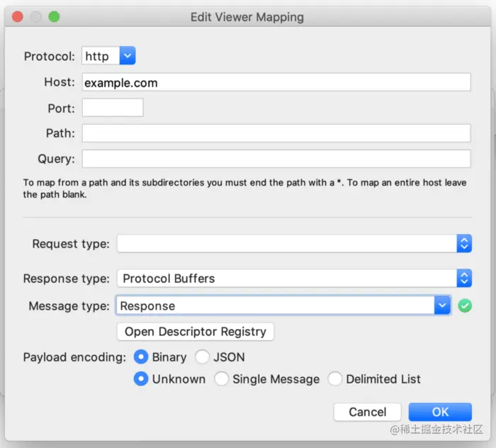Image resolution: width=496 pixels, height=448 pixels.
Task: Focus the empty Port field
Action: click(x=113, y=108)
